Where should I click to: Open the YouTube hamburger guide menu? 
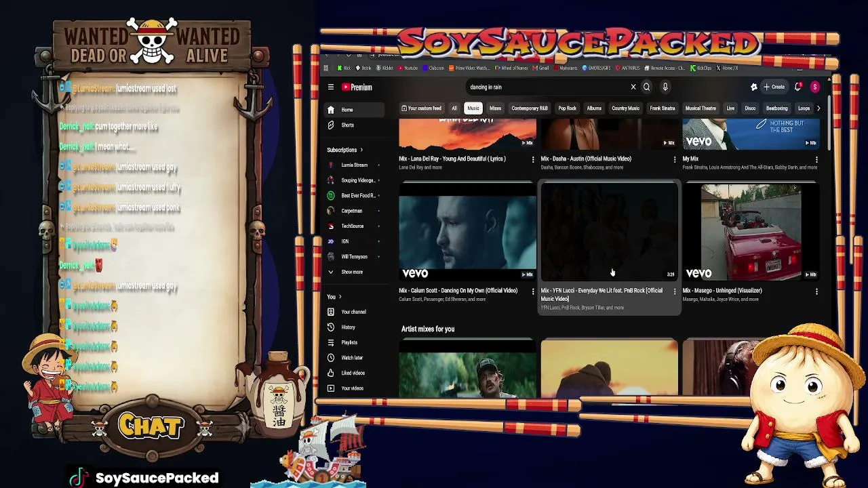tap(331, 87)
